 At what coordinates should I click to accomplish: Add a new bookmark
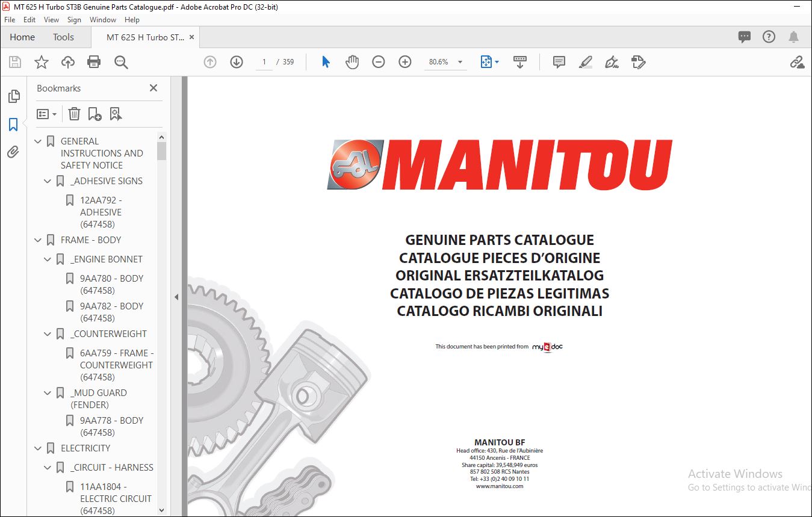tap(95, 114)
